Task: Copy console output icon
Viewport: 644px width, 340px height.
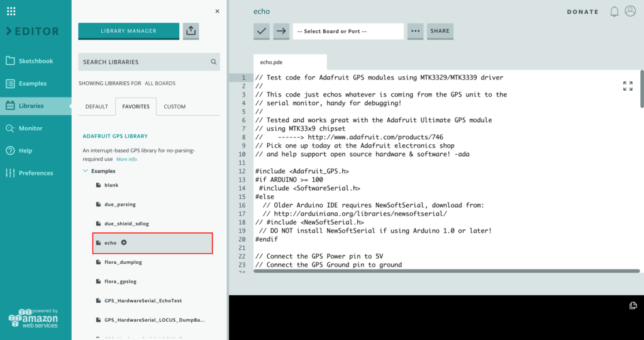Action: tap(633, 305)
